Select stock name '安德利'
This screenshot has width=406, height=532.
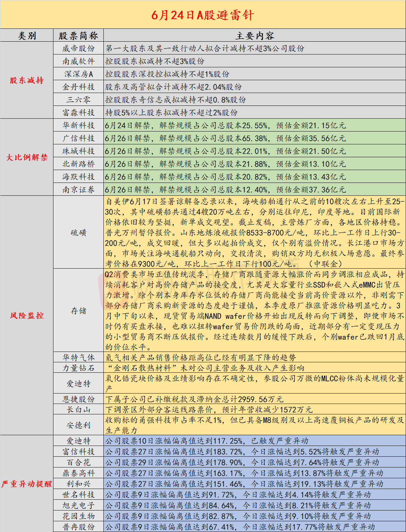[78, 425]
